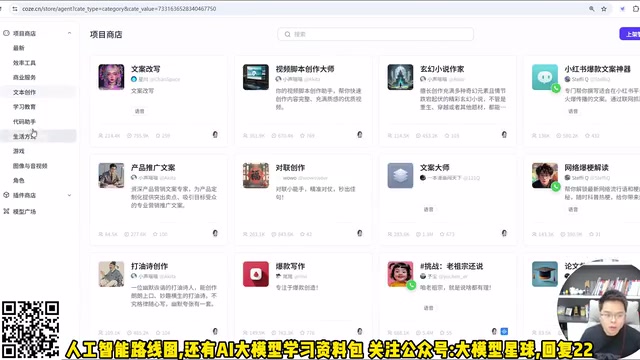The image size is (640, 360).
Task: Open the graduation cap avatar icon
Action: point(544,274)
